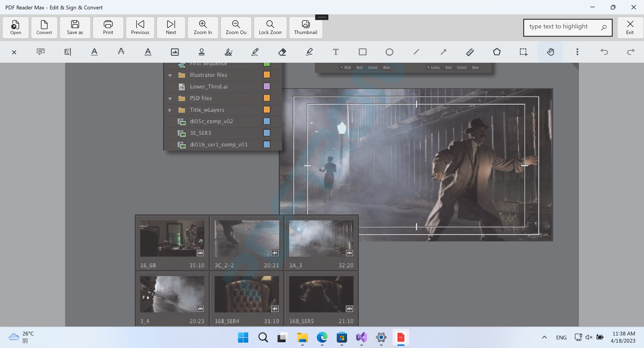Open the Thumbnail panel
The width and height of the screenshot is (644, 348).
click(305, 28)
